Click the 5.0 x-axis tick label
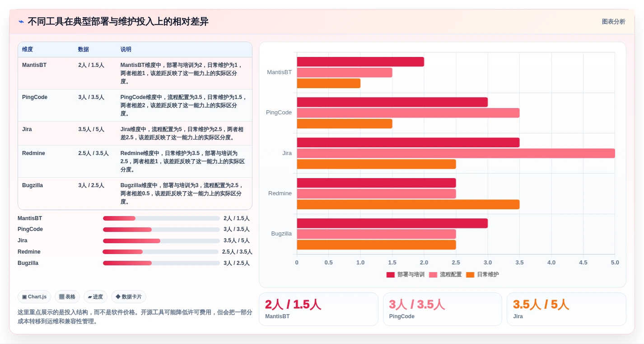The image size is (644, 344). pos(615,263)
